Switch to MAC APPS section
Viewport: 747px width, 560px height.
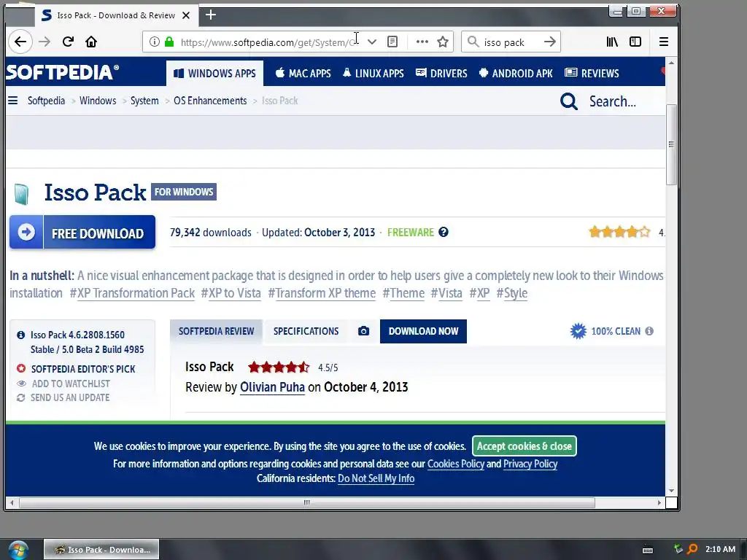[303, 74]
